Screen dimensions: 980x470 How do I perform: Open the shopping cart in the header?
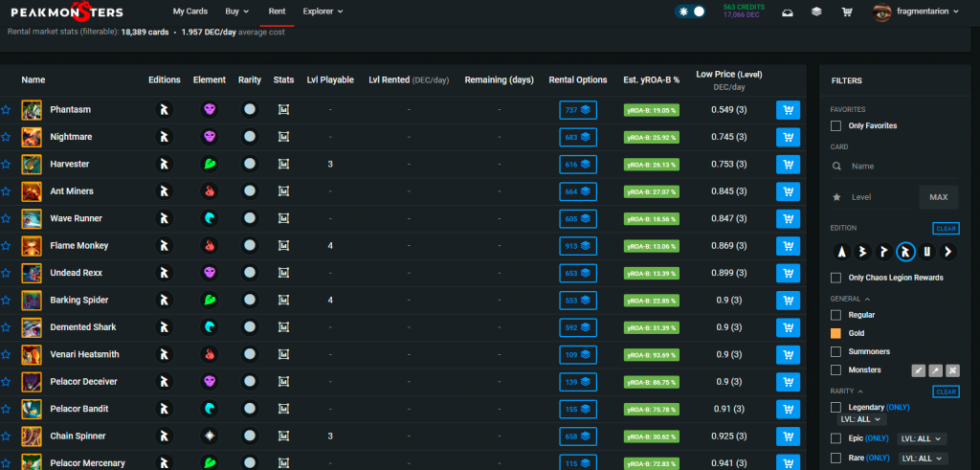[x=847, y=11]
